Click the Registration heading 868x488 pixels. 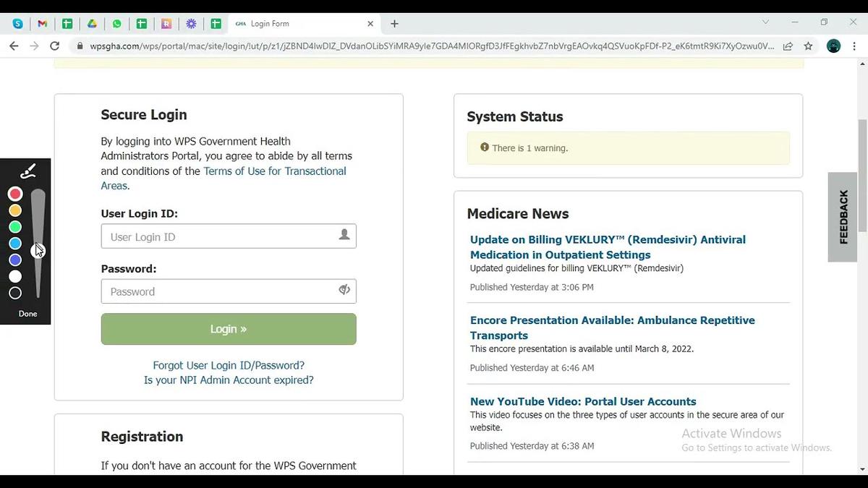(142, 437)
